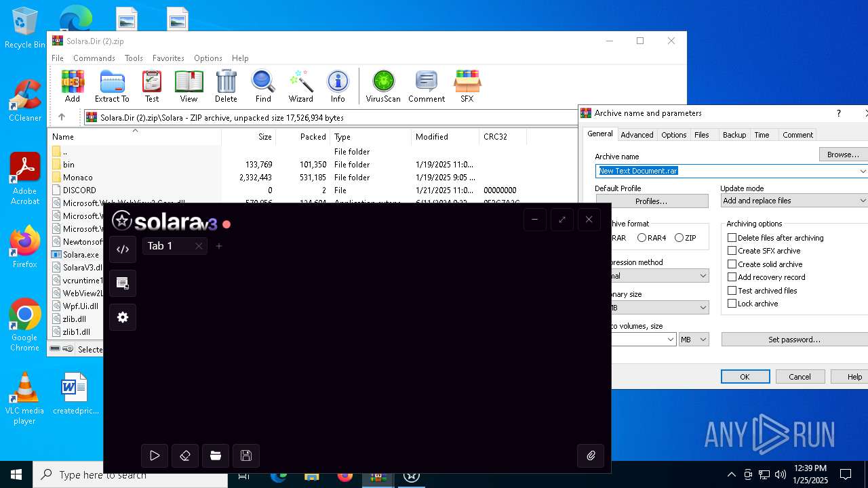Add a new tab in Solara
The width and height of the screenshot is (868, 488).
click(x=219, y=246)
